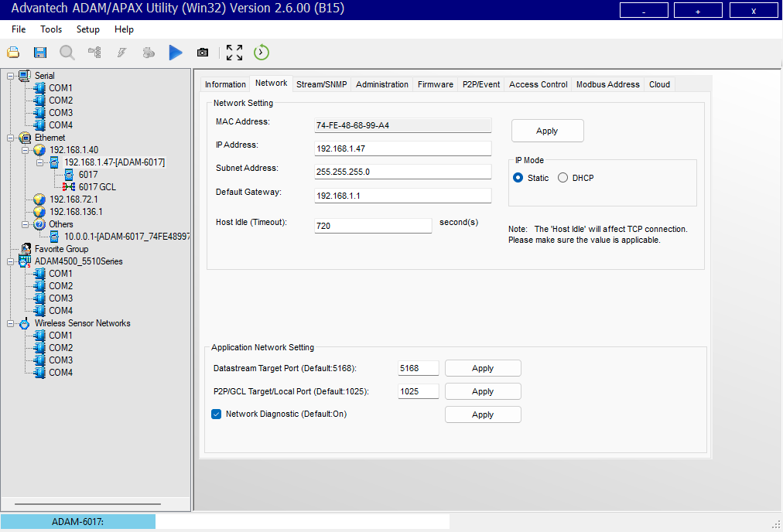The width and height of the screenshot is (783, 532).
Task: Click Apply in Network Setting
Action: click(x=547, y=131)
